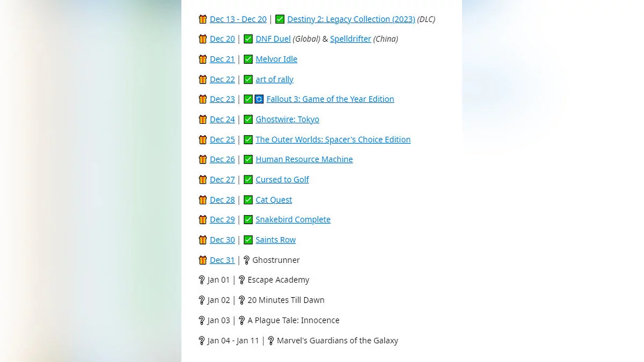Click the gift icon next to Dec 31
The image size is (644, 362).
click(x=203, y=260)
